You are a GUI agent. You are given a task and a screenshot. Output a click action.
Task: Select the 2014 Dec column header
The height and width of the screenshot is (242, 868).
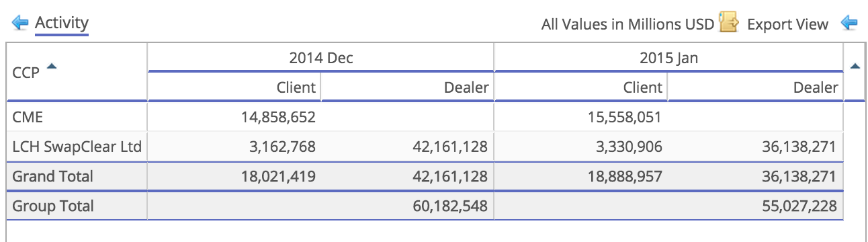tap(321, 58)
